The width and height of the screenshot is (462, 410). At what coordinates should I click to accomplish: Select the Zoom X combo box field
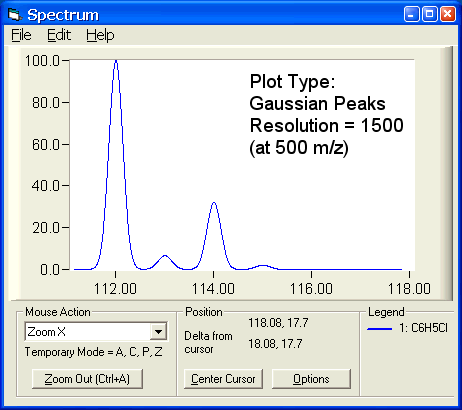point(96,332)
